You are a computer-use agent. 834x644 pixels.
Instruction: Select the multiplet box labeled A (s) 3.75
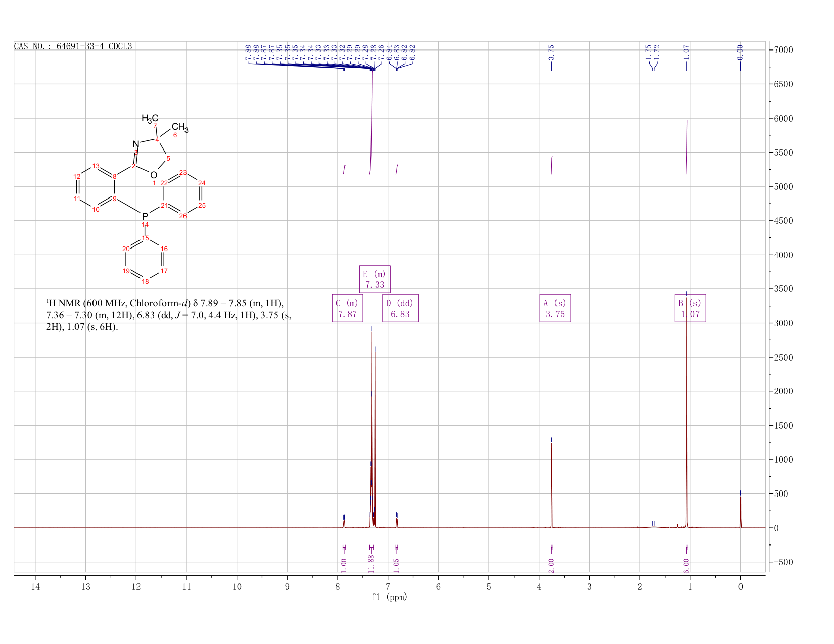pos(555,308)
